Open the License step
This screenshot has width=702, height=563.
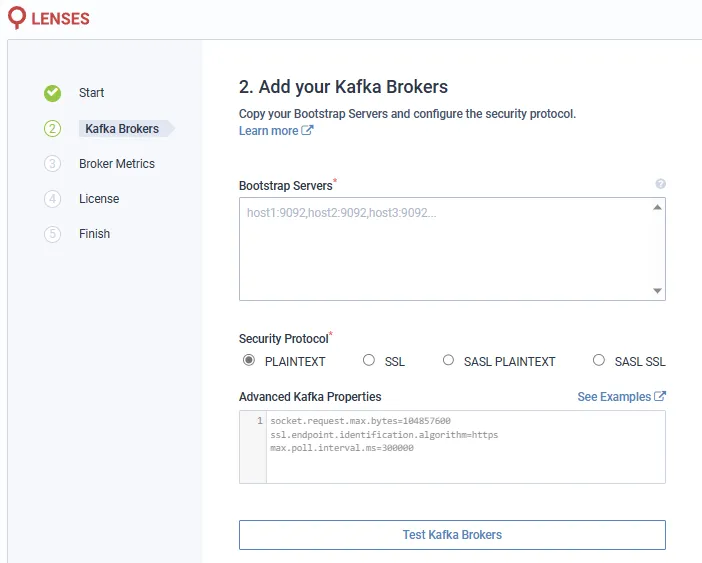click(x=99, y=198)
